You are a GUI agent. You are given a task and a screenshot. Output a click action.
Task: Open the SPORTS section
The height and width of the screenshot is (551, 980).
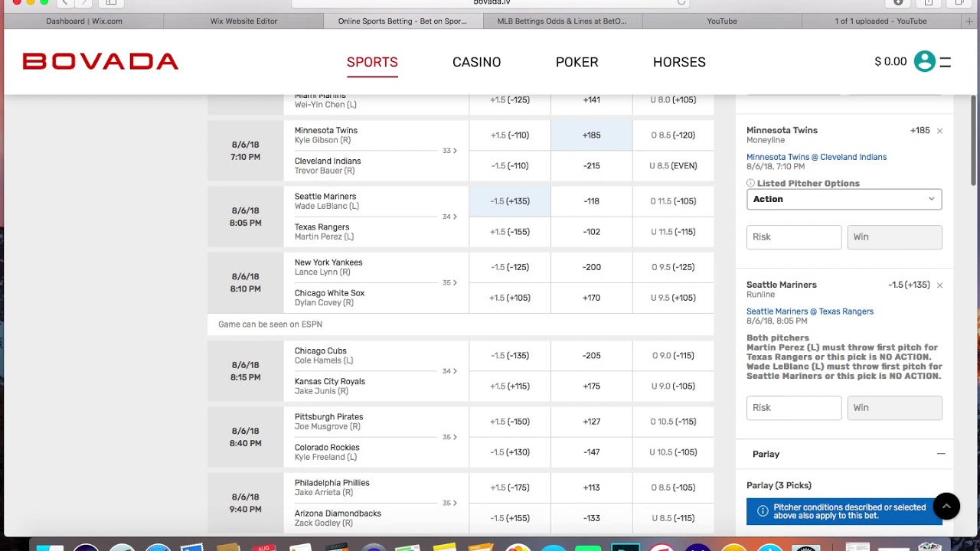[x=372, y=62]
